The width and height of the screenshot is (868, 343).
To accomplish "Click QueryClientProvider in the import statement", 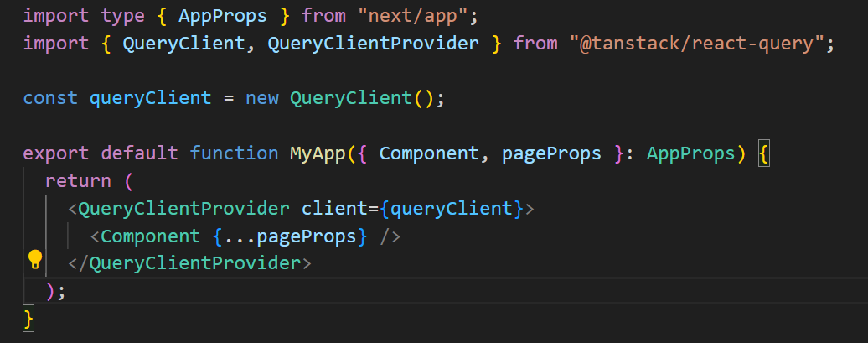I will click(373, 44).
